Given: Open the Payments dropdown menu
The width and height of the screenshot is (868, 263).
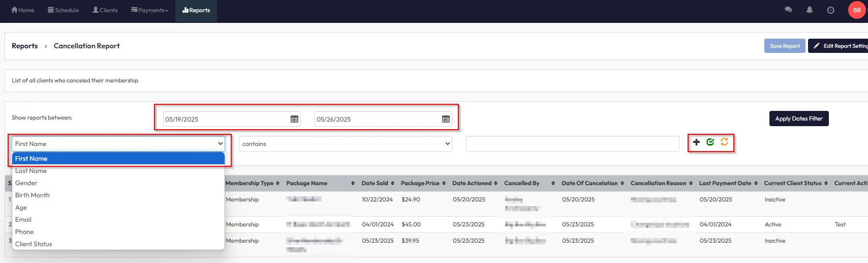Looking at the screenshot, I should click(x=149, y=10).
